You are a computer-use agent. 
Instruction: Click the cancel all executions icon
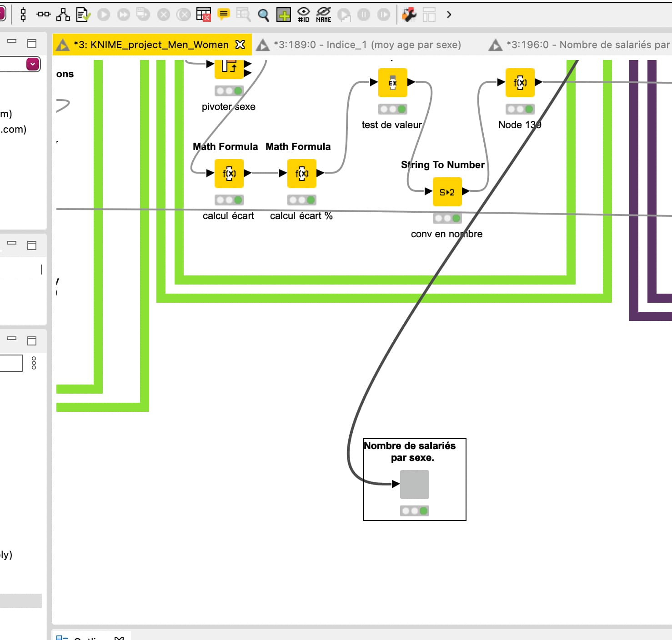click(184, 15)
